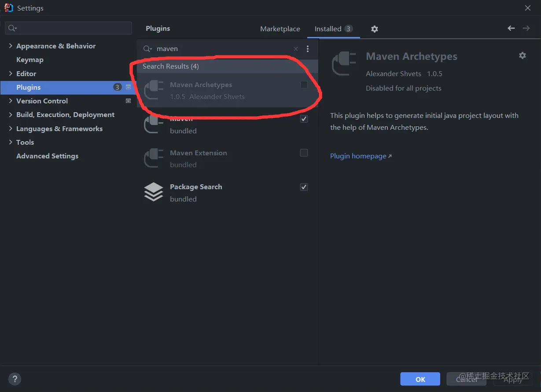Switch to the Marketplace tab
This screenshot has width=541, height=392.
[280, 29]
